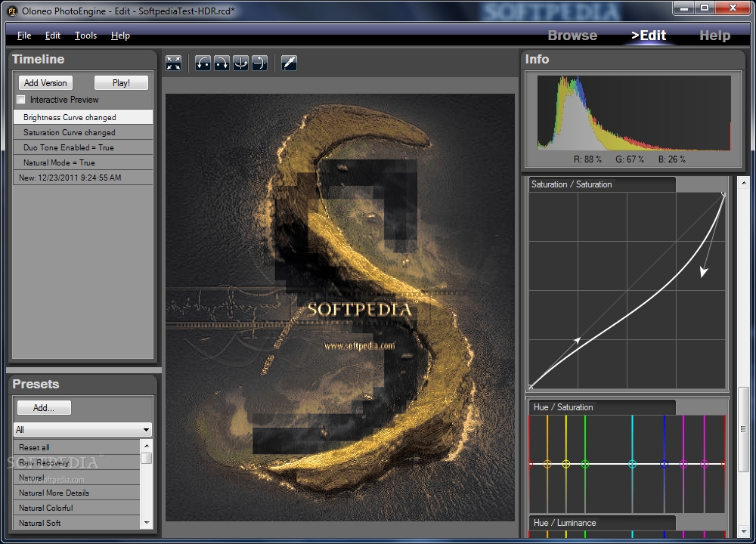This screenshot has width=756, height=544.
Task: Click the Add... button under Presets
Action: click(x=44, y=408)
